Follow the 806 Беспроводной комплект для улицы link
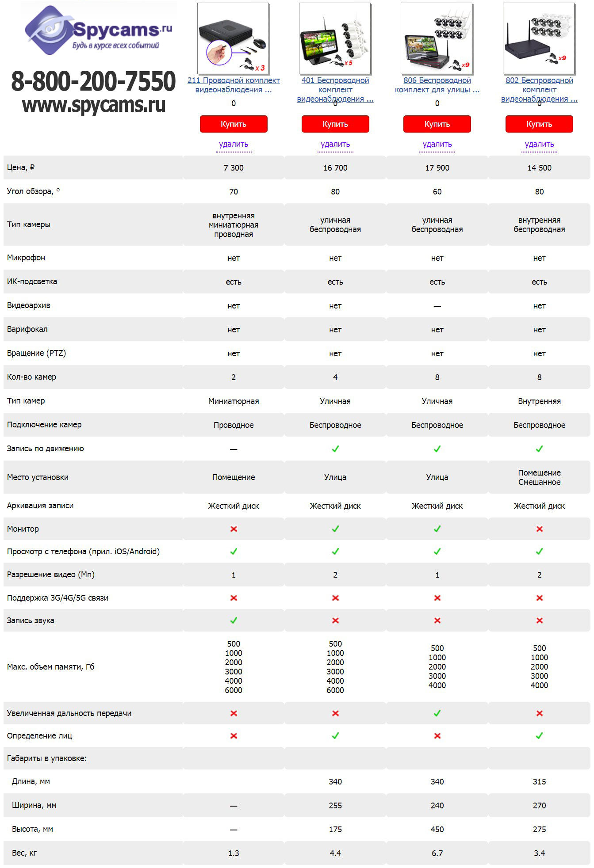This screenshot has height=868, width=594. point(437,85)
